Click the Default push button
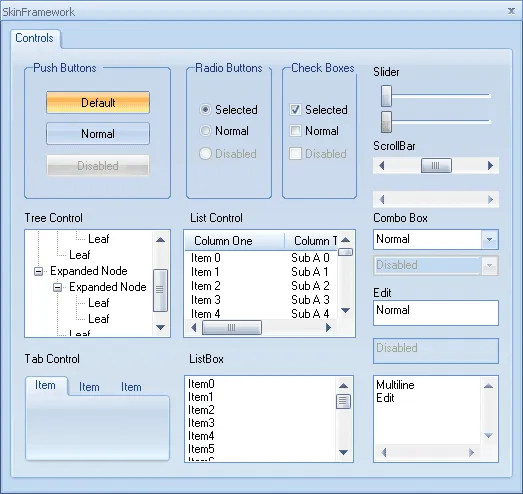 98,102
